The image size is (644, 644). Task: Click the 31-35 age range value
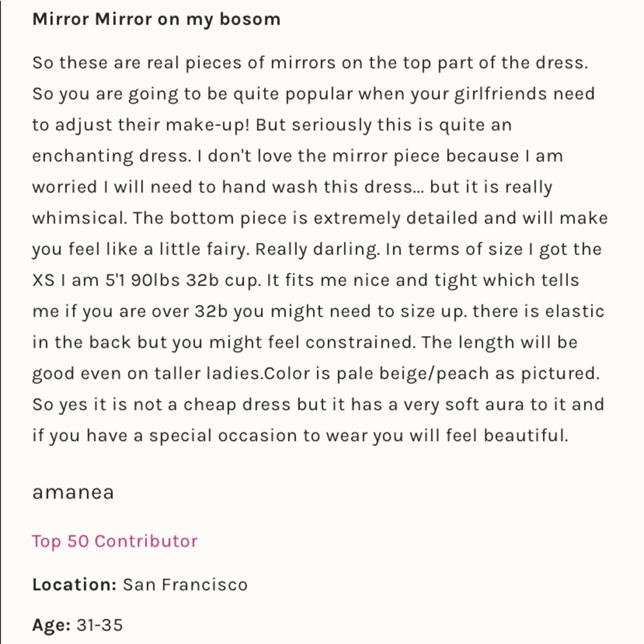click(99, 625)
